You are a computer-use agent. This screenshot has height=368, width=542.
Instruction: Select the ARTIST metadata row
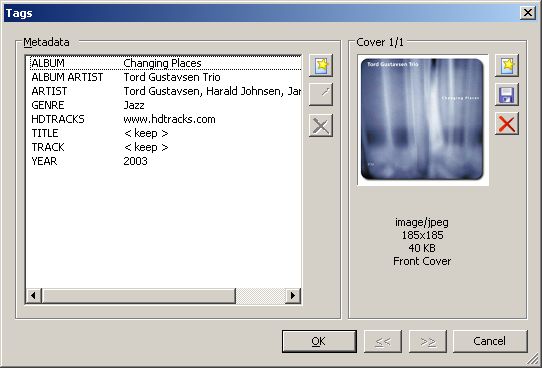[165, 91]
